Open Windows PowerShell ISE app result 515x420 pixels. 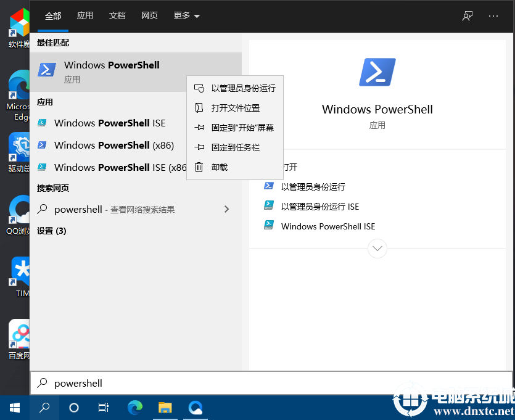click(109, 123)
